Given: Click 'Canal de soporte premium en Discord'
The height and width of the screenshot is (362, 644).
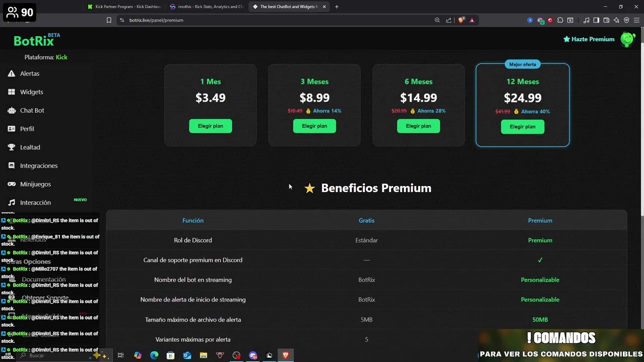Looking at the screenshot, I should pyautogui.click(x=193, y=260).
